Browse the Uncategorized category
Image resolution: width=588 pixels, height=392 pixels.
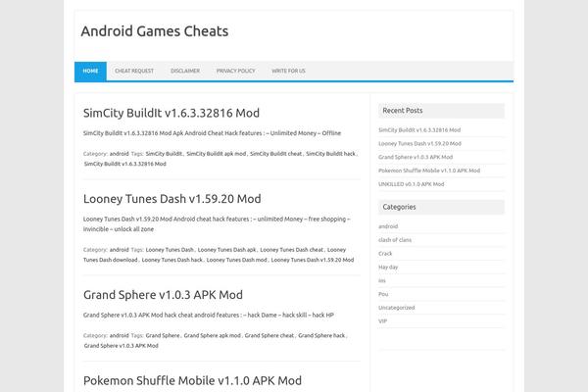[x=396, y=308]
